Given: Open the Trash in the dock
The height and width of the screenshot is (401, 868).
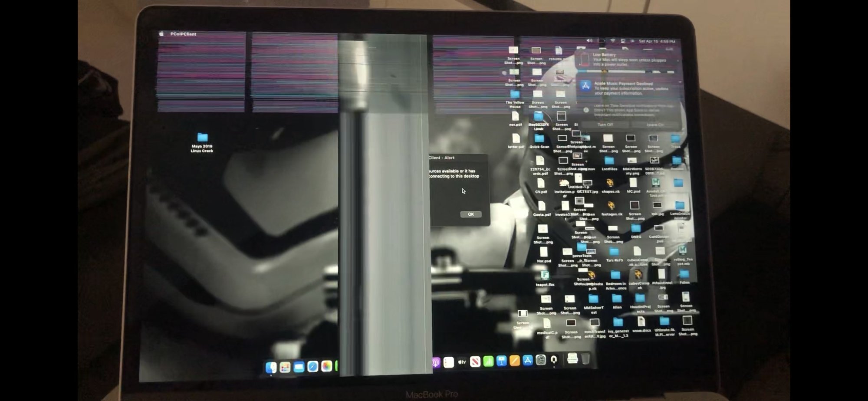Looking at the screenshot, I should pyautogui.click(x=585, y=358).
